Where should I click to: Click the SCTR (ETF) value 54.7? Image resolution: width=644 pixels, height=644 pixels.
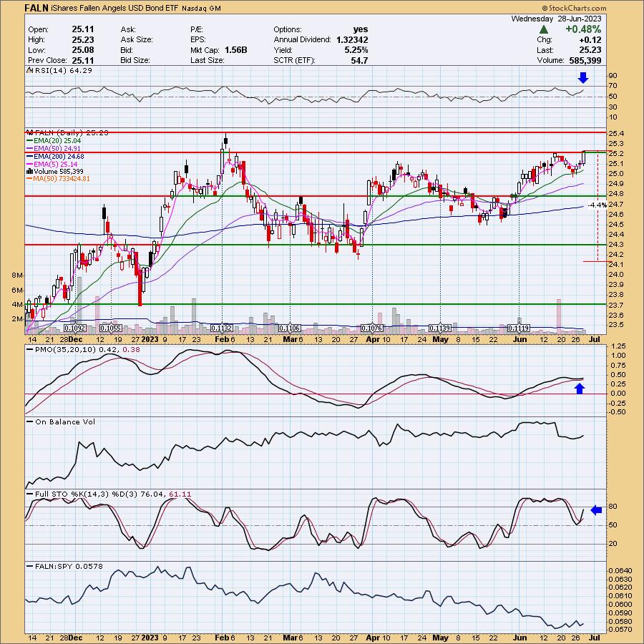360,60
